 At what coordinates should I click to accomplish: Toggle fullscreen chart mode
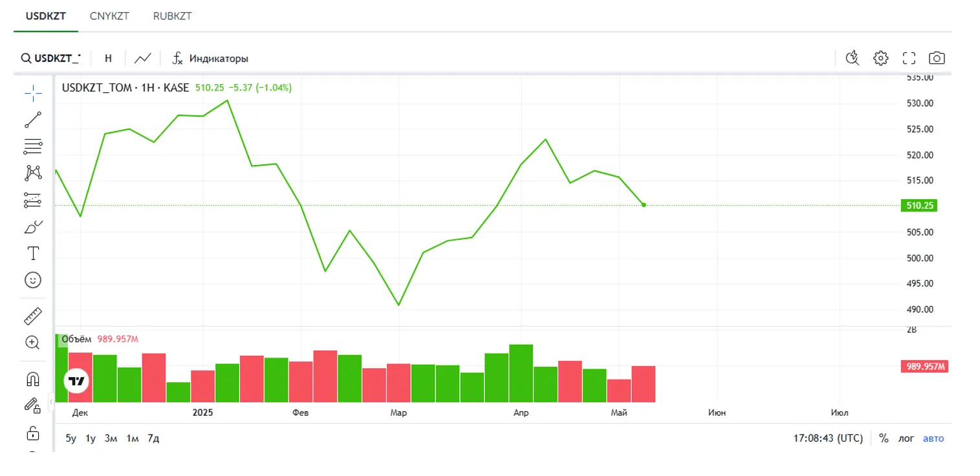point(909,58)
